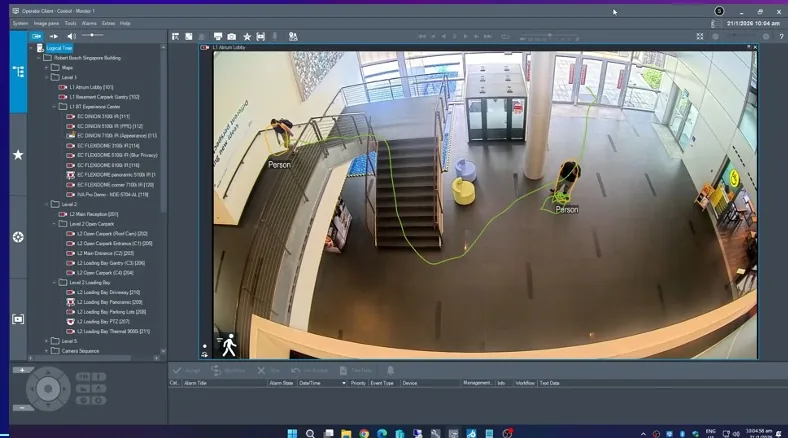
Task: Add view to favorites star icon
Action: tap(247, 37)
